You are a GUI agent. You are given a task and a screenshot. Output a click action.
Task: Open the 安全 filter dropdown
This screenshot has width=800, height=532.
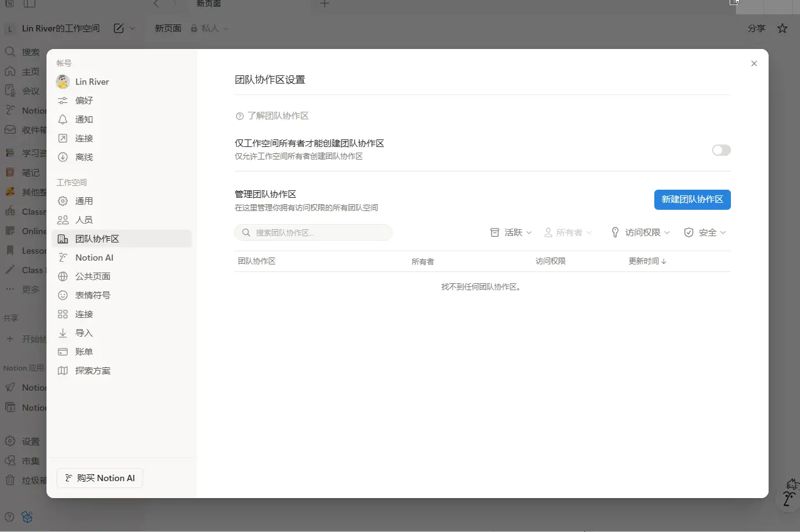click(705, 232)
